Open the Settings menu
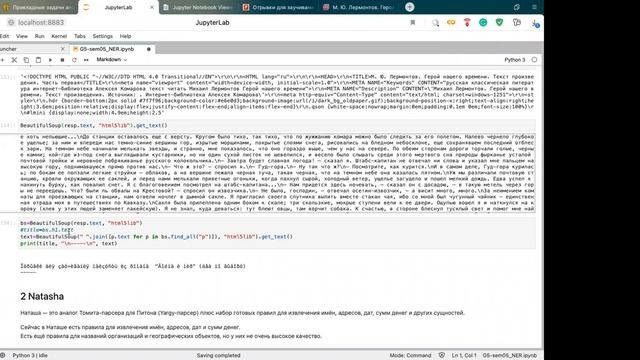640x360 pixels. point(102,36)
